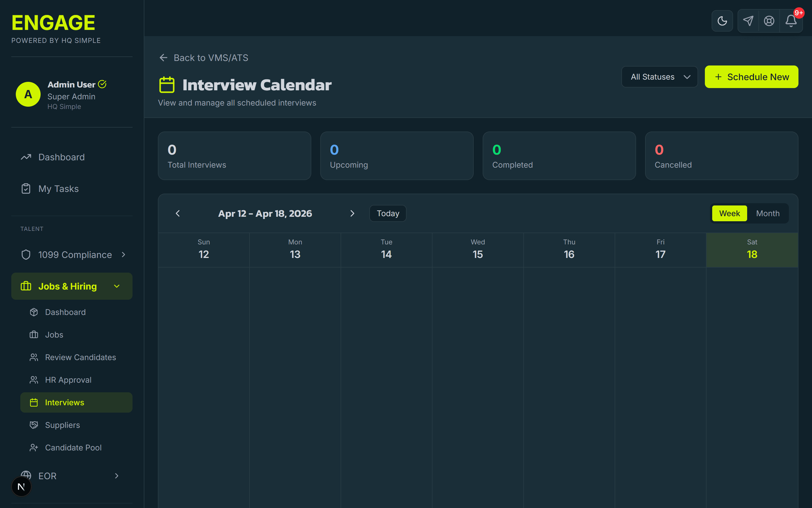Open Candidate Pool page
The height and width of the screenshot is (508, 812).
click(76, 448)
